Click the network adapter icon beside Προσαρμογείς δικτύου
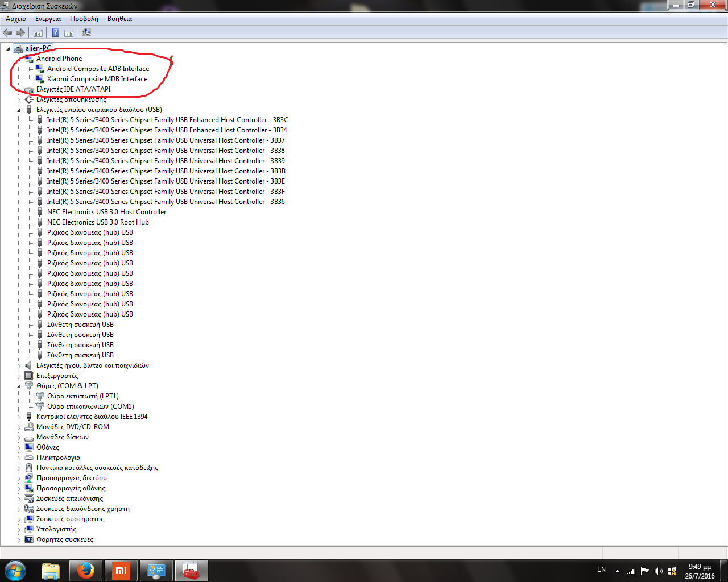Screen dimensions: 728x582 click(29, 478)
